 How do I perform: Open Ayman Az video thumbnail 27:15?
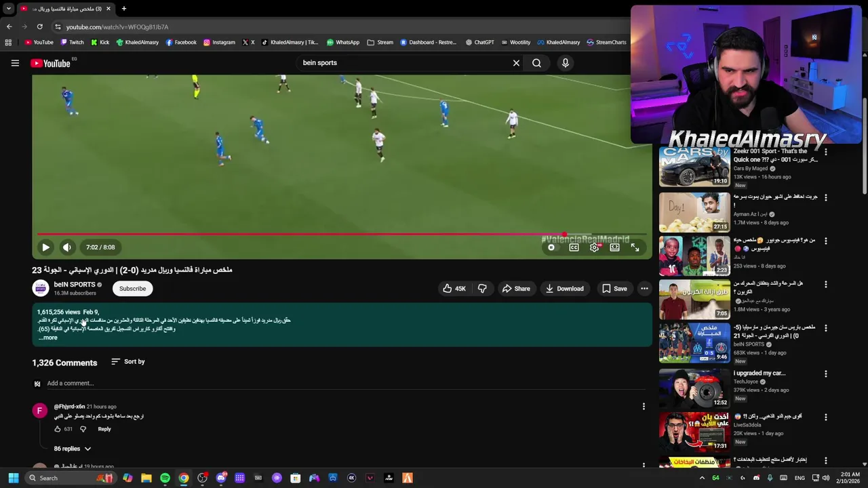[694, 213]
